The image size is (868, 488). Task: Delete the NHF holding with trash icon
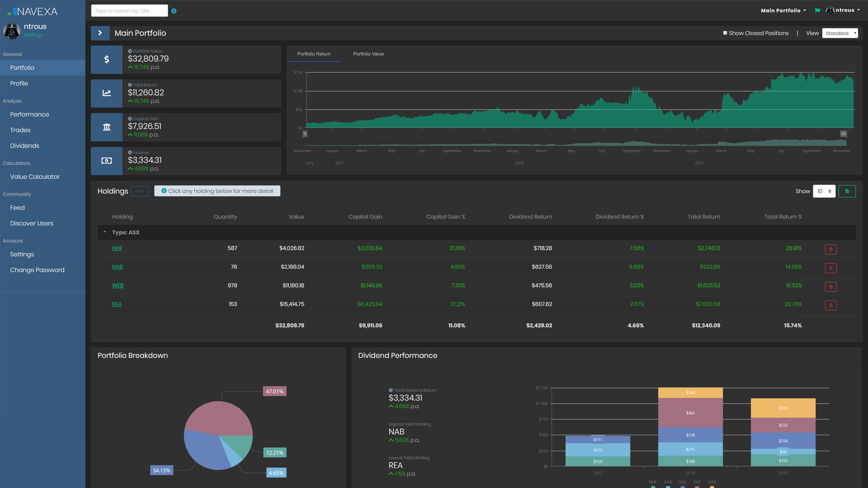point(830,249)
